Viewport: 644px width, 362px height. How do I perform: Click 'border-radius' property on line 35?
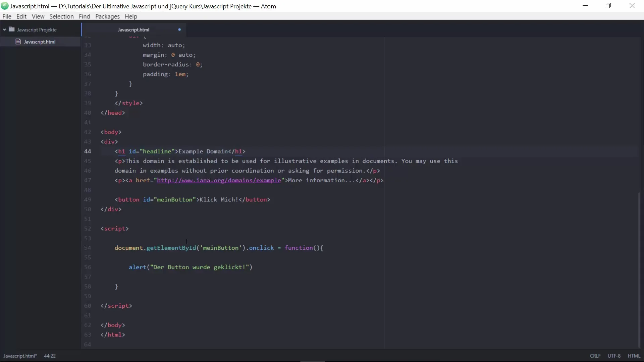pyautogui.click(x=166, y=65)
